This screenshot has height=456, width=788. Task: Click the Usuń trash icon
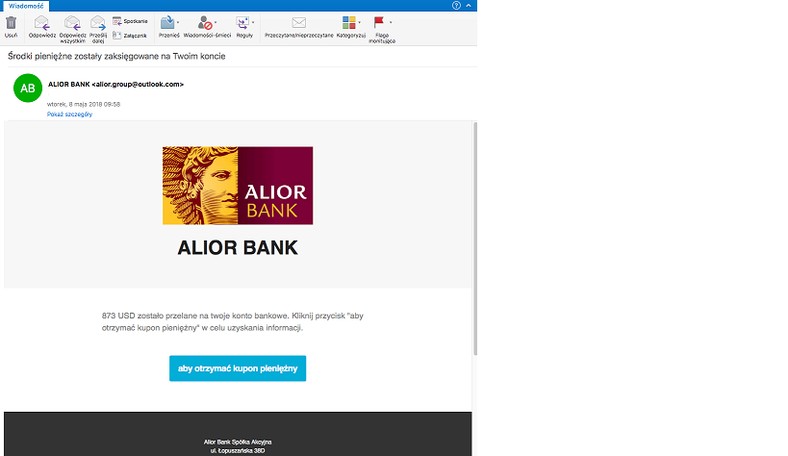pos(11,23)
